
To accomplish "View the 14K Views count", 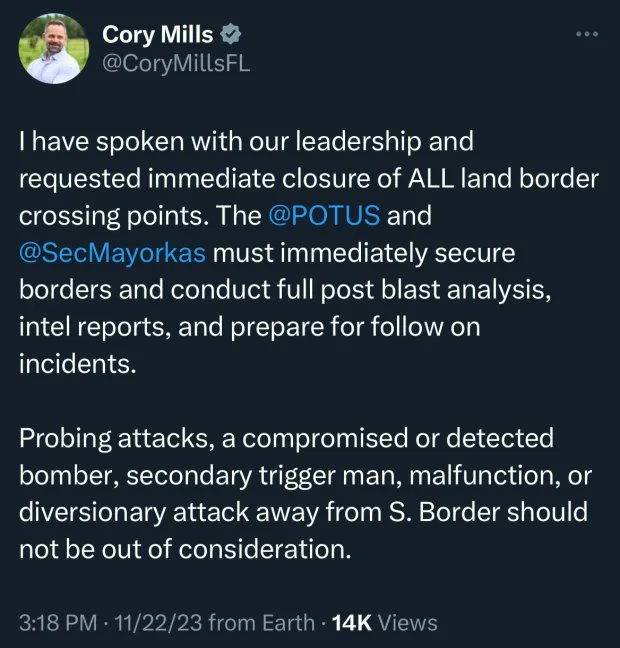I will coord(384,622).
